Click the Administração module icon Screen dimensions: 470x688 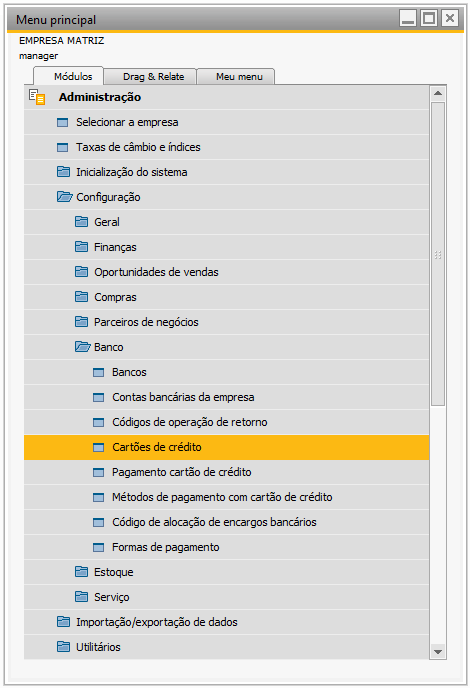(37, 97)
